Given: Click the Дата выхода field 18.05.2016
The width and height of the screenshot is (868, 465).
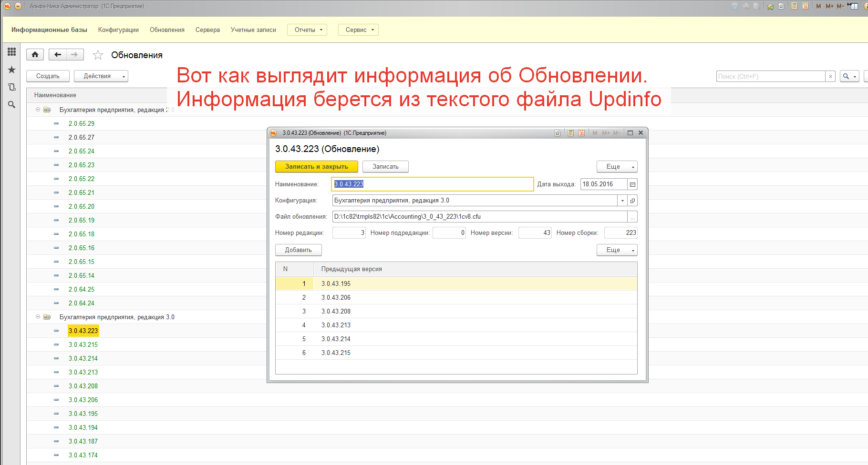Looking at the screenshot, I should [x=604, y=184].
